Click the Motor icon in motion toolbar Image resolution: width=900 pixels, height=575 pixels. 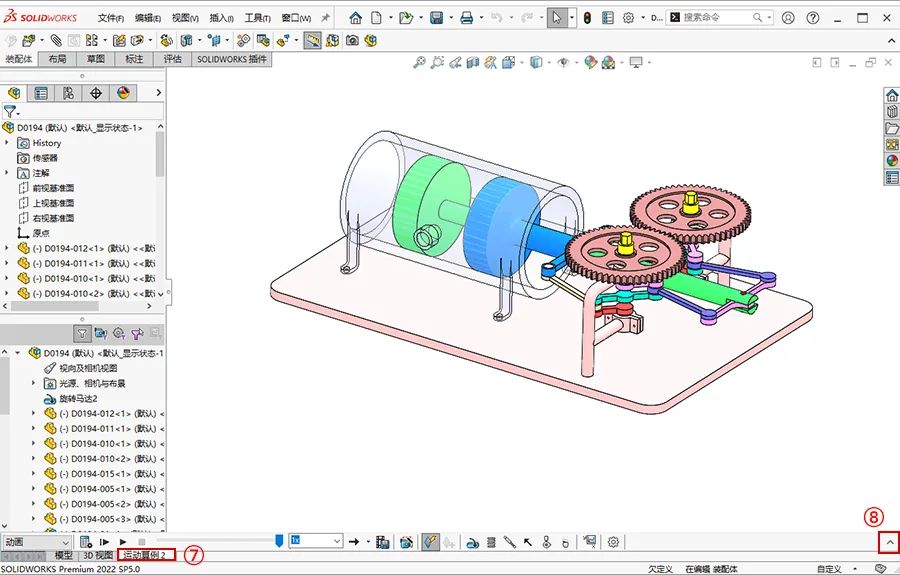pyautogui.click(x=472, y=542)
